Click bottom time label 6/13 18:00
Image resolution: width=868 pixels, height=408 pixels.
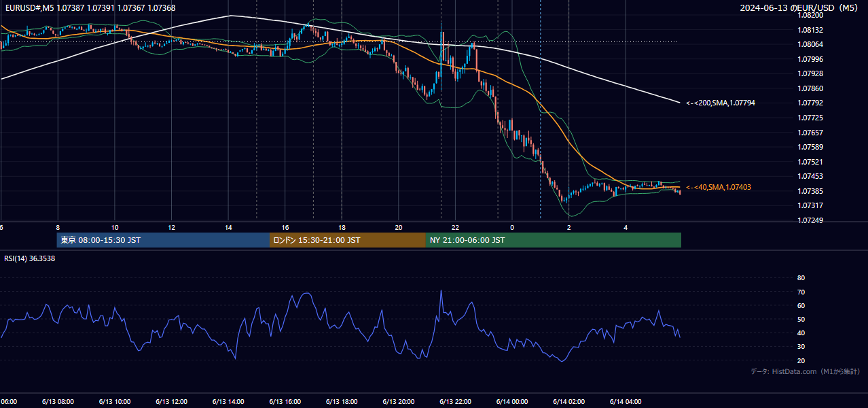[x=342, y=401]
